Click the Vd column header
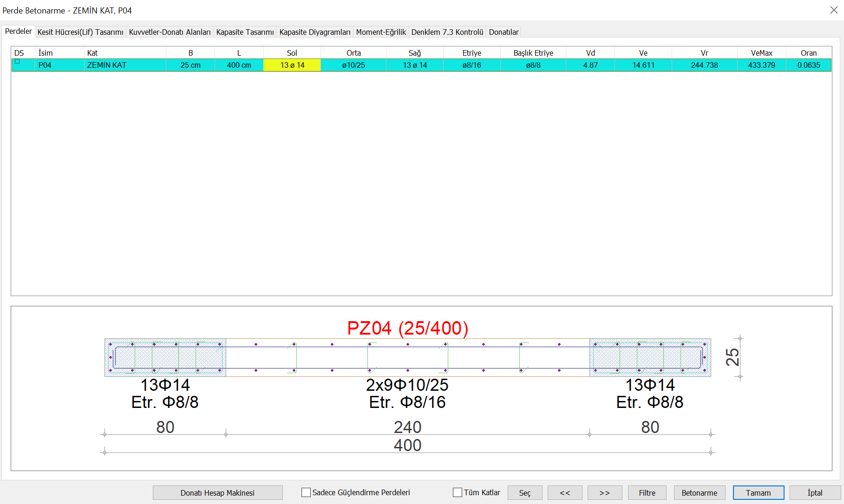The image size is (844, 504). pyautogui.click(x=590, y=53)
